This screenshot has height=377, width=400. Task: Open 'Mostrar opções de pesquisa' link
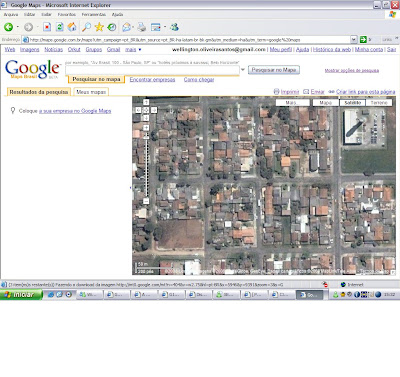[352, 70]
